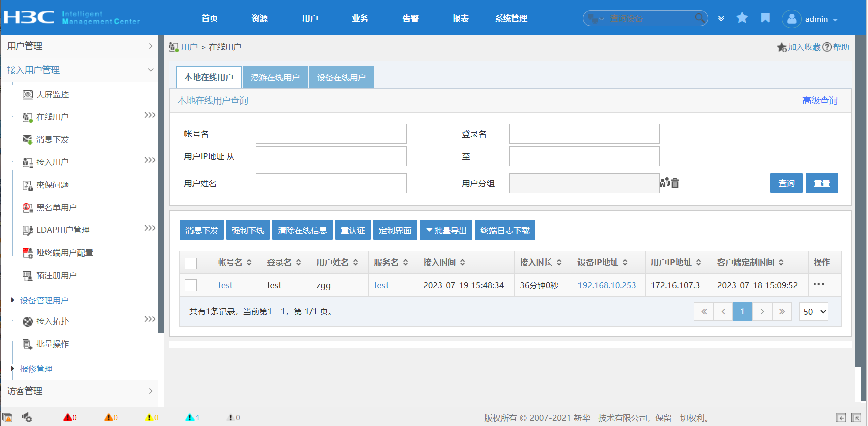
Task: Expand the admin account menu
Action: (x=821, y=19)
